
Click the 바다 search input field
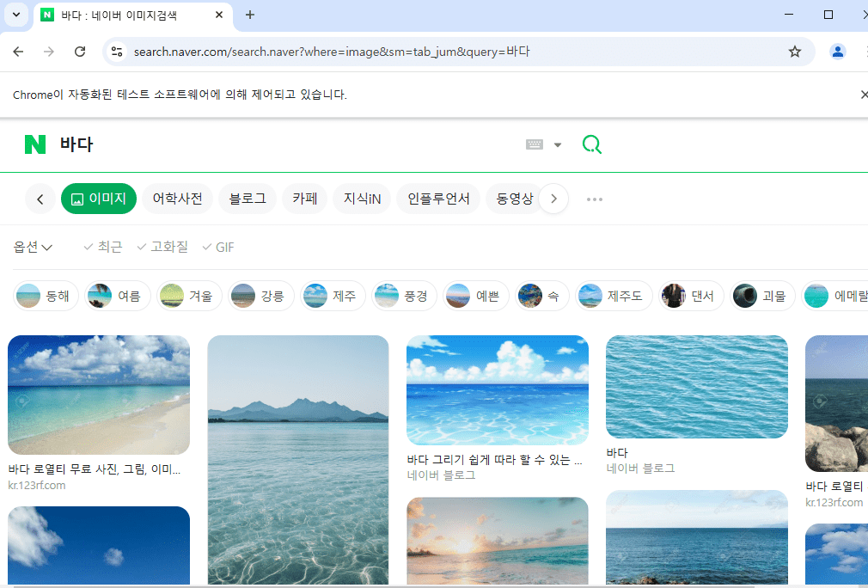(x=288, y=144)
